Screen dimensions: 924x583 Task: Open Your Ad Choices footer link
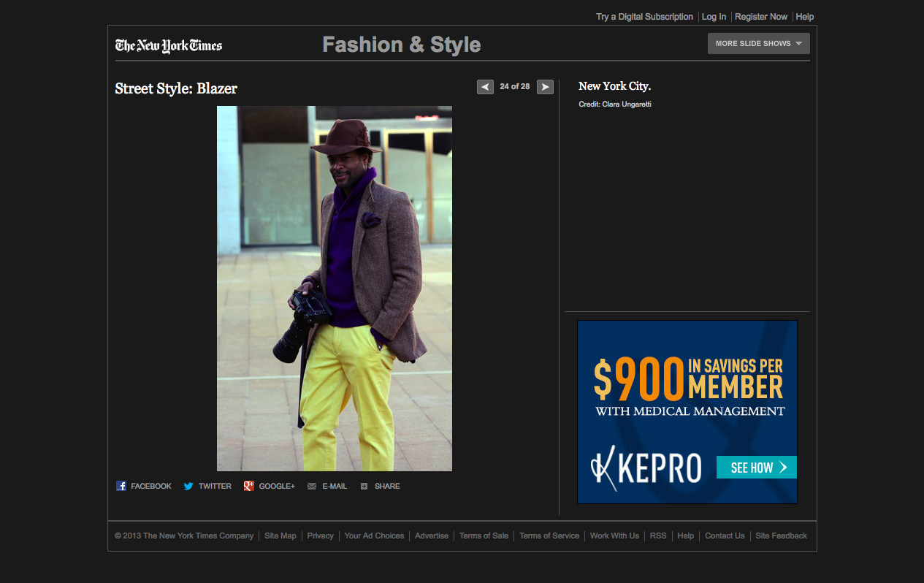374,536
